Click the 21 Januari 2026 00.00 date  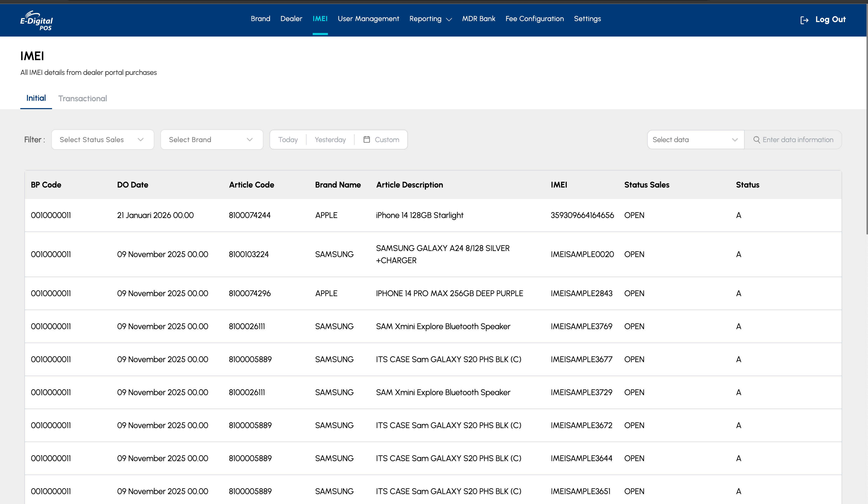click(155, 215)
